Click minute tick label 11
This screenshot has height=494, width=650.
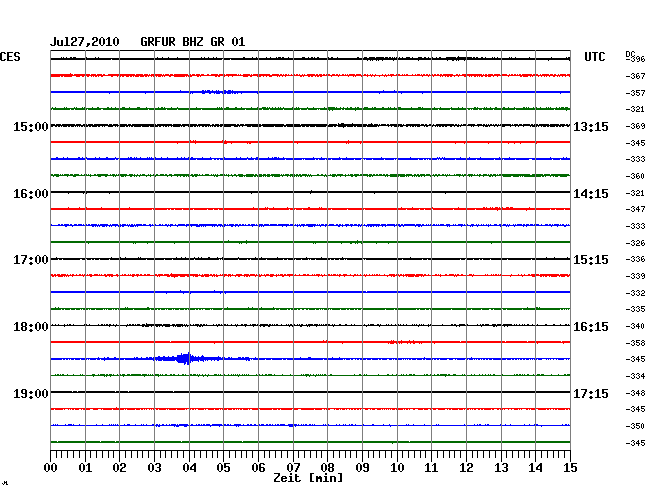[x=431, y=467]
